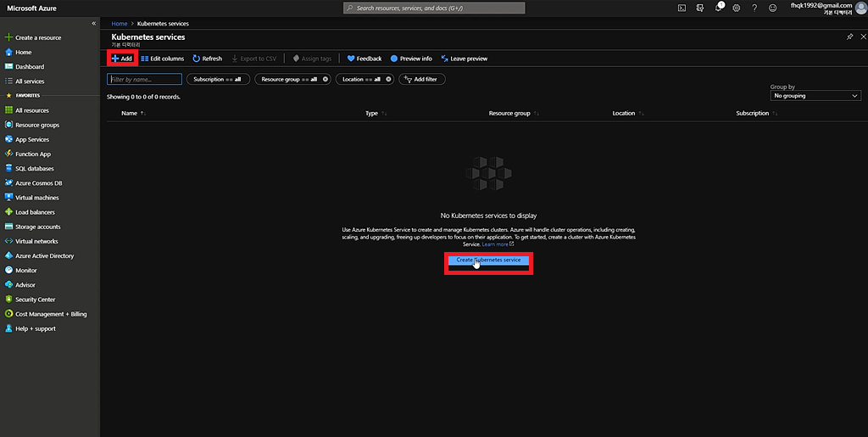Viewport: 868px width, 437px height.
Task: Refresh the Kubernetes services list
Action: pos(207,59)
